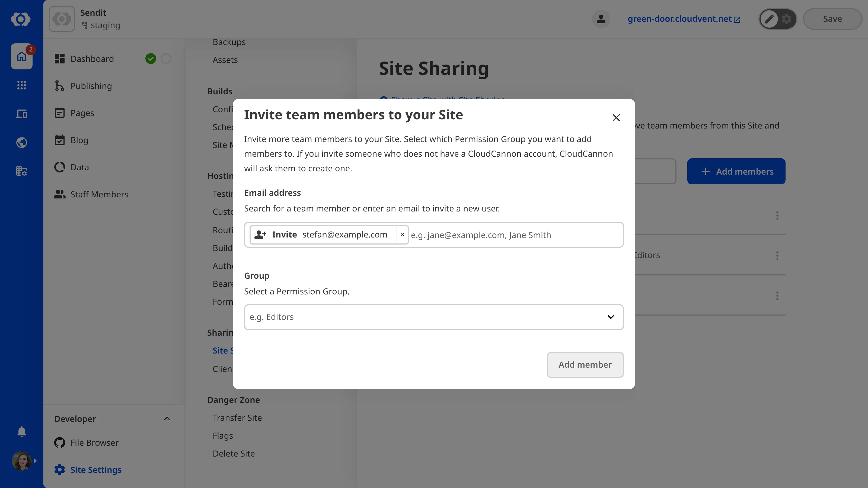Click the globe icon in the sidebar
868x488 pixels.
(x=22, y=142)
